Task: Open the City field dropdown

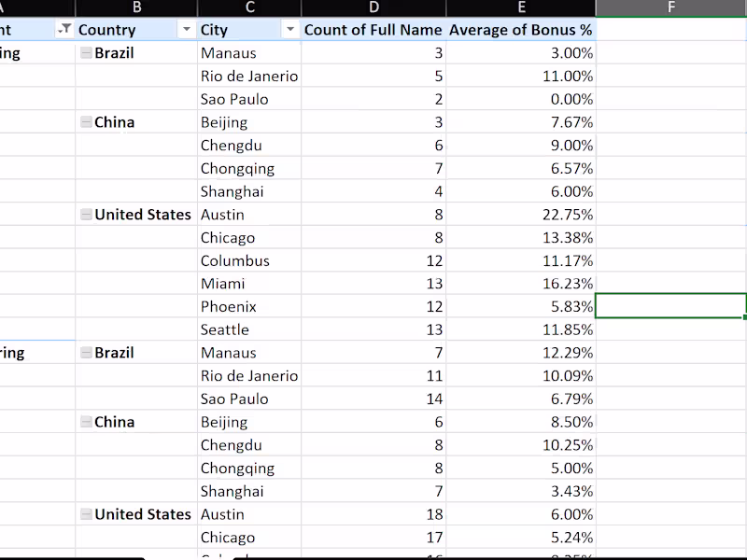Action: click(x=289, y=30)
